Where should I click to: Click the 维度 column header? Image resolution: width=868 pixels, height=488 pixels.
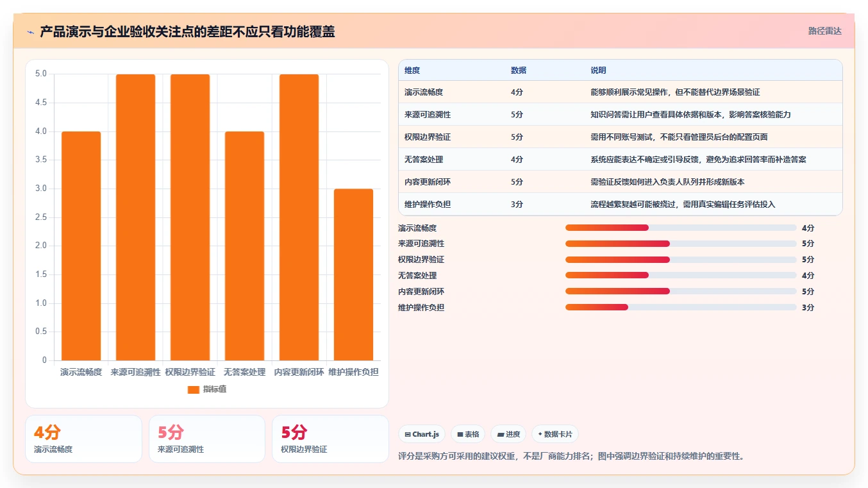pyautogui.click(x=412, y=71)
